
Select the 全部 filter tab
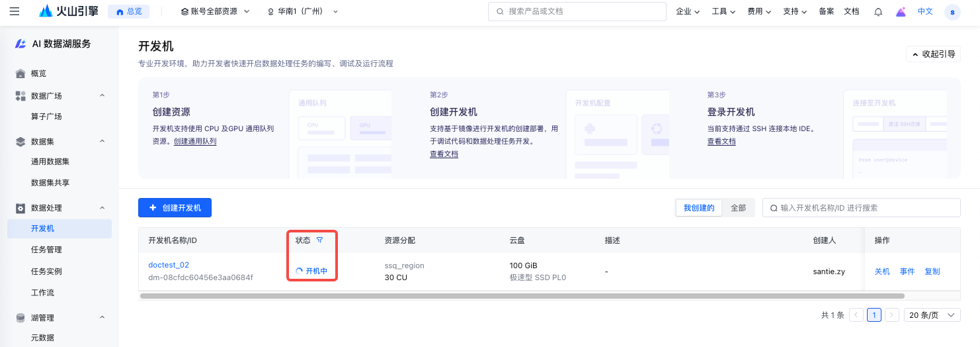point(738,208)
